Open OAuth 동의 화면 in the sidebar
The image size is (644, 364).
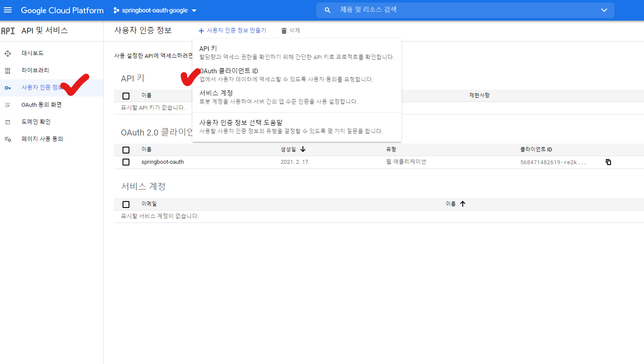[x=51, y=105]
